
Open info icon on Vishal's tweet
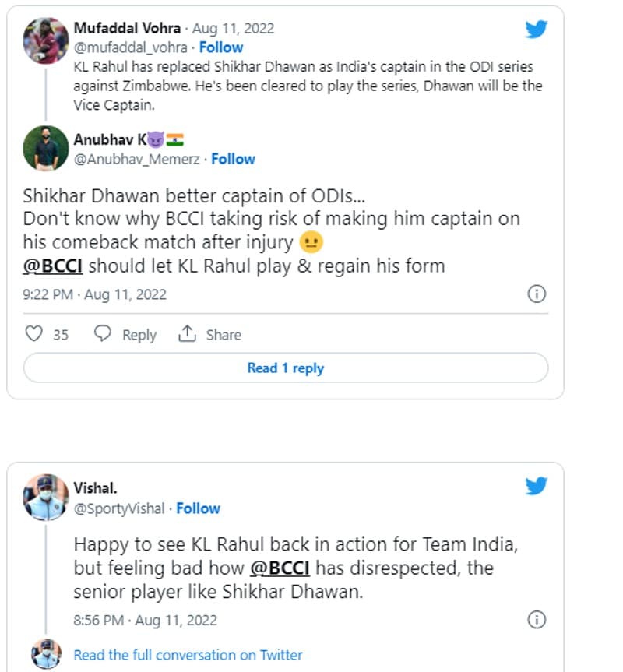[x=537, y=620]
